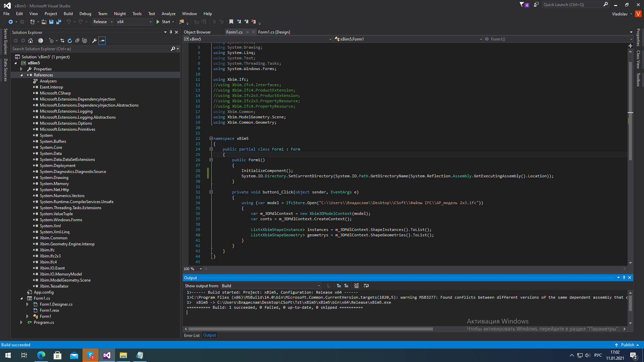This screenshot has width=644, height=362.
Task: Select the Collapse All icon in Solution Explorer
Action: point(77,41)
